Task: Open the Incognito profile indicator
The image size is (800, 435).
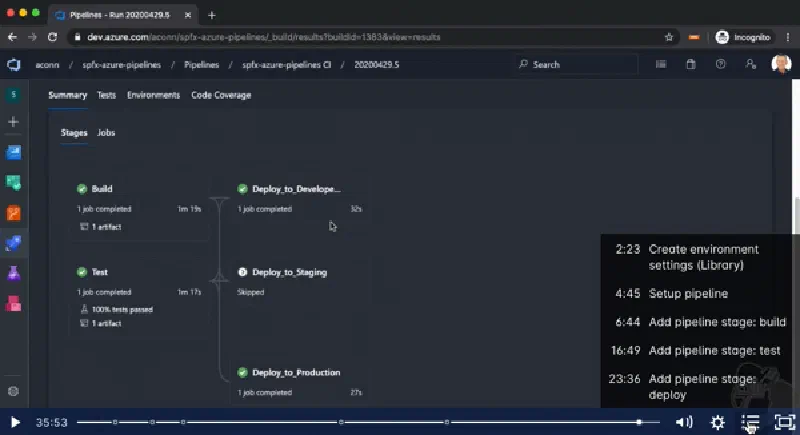Action: pos(743,37)
